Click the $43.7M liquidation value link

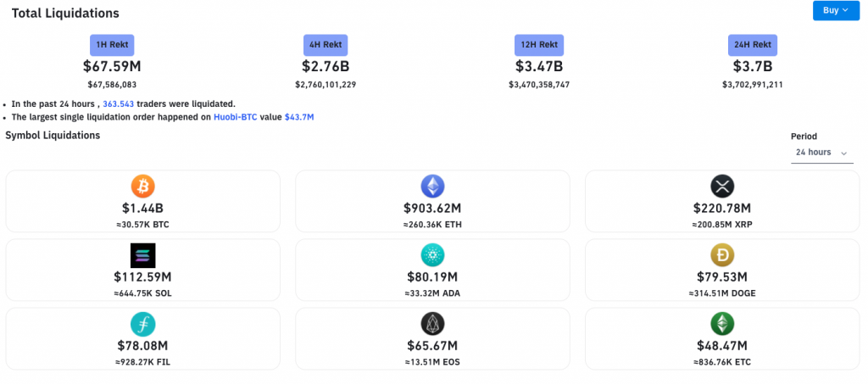point(299,117)
